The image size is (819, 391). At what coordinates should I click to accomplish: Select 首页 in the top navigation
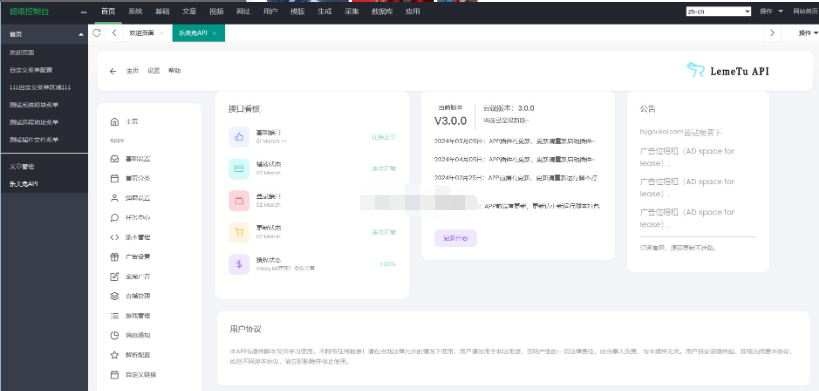(x=108, y=11)
